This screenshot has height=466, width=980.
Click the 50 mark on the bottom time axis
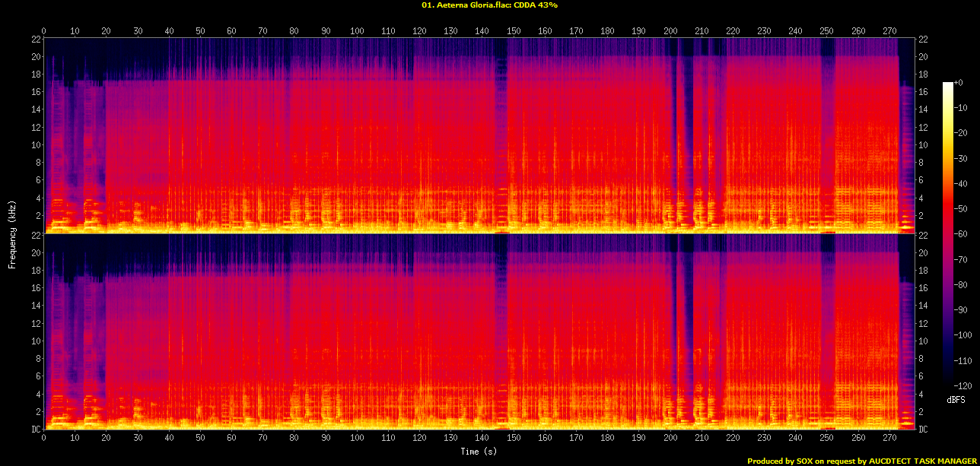pyautogui.click(x=200, y=438)
